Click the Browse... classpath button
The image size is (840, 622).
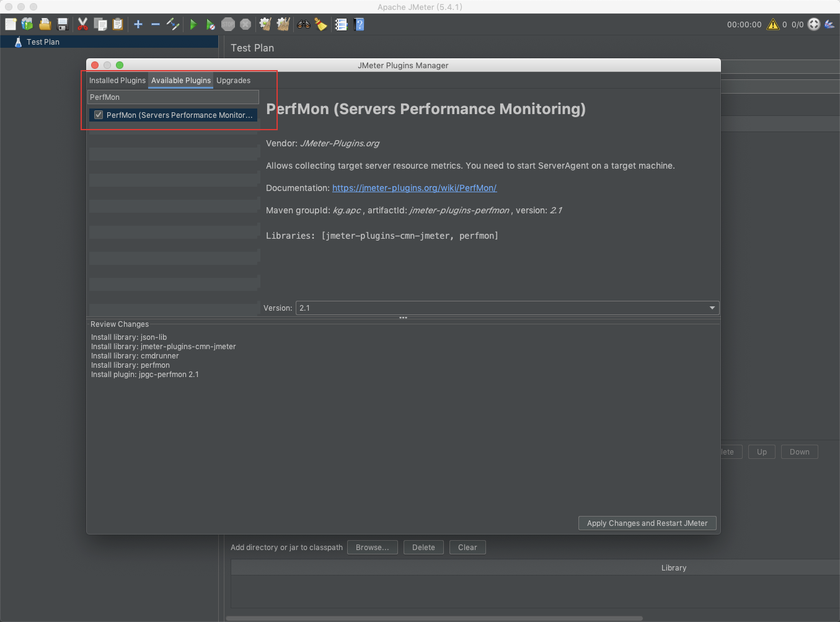pos(372,548)
